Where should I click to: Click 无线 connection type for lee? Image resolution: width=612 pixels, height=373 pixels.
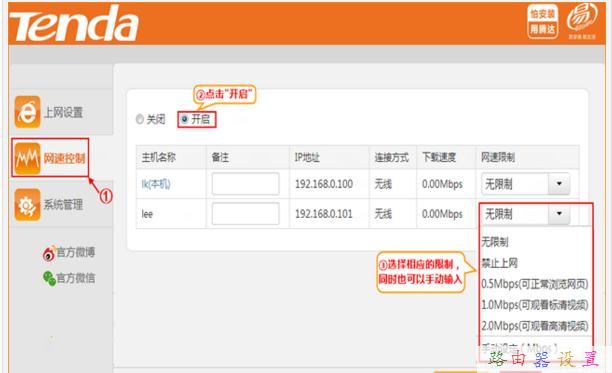[x=383, y=214]
